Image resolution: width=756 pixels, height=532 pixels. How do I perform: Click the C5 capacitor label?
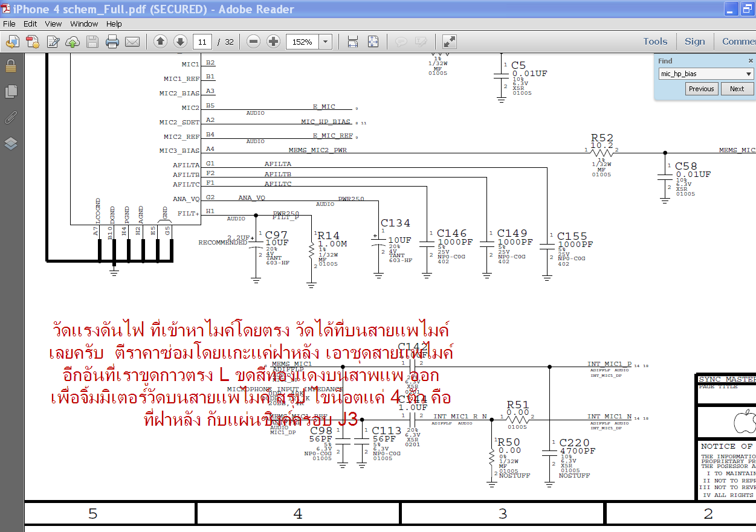tap(519, 65)
